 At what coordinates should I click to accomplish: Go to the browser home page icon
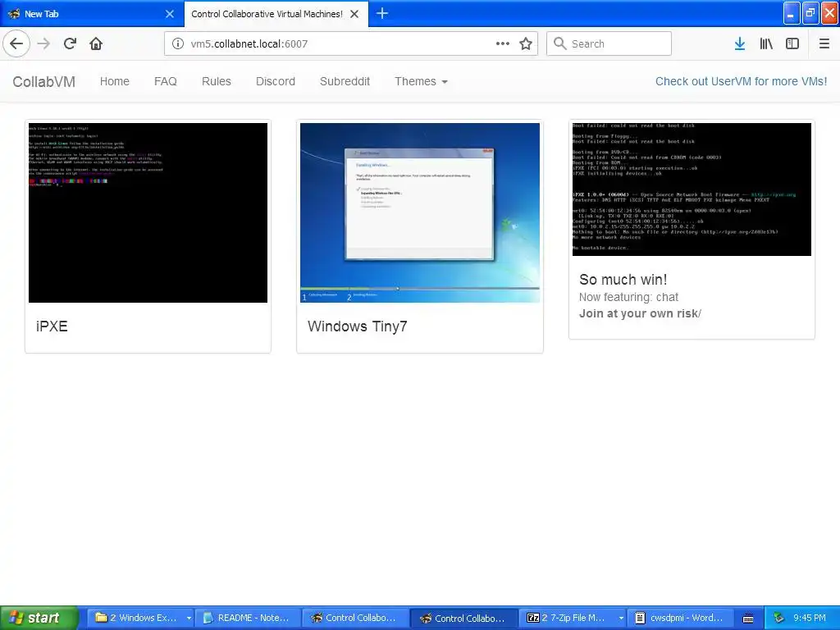pos(96,43)
